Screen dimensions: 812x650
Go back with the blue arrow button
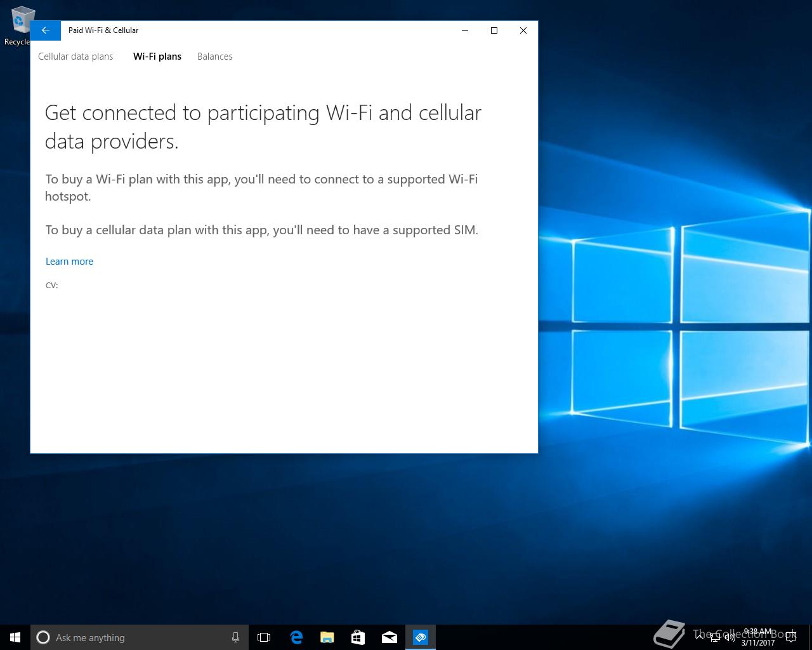(45, 30)
